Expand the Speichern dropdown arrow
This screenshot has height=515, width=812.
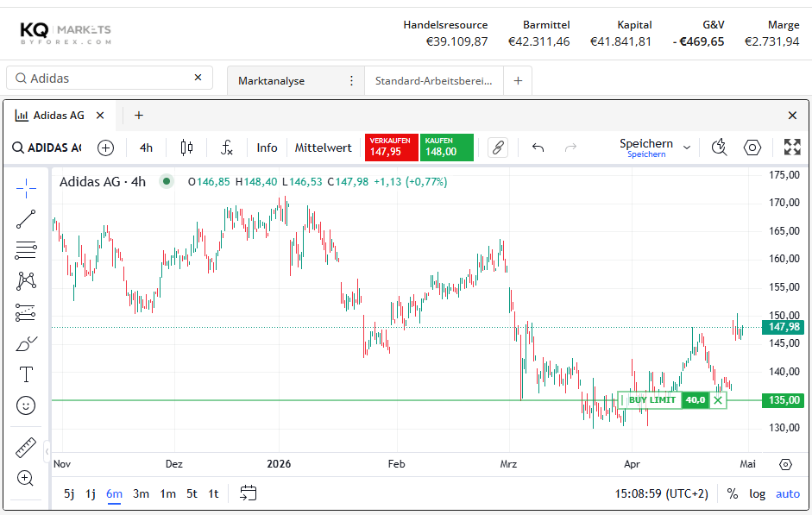coord(687,148)
